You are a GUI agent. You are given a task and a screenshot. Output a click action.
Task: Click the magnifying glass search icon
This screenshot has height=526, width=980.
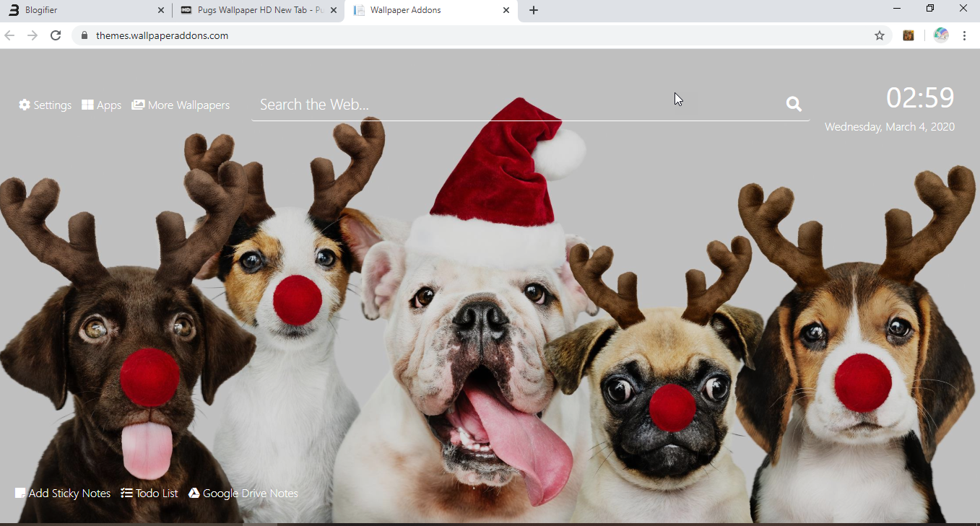pyautogui.click(x=794, y=105)
